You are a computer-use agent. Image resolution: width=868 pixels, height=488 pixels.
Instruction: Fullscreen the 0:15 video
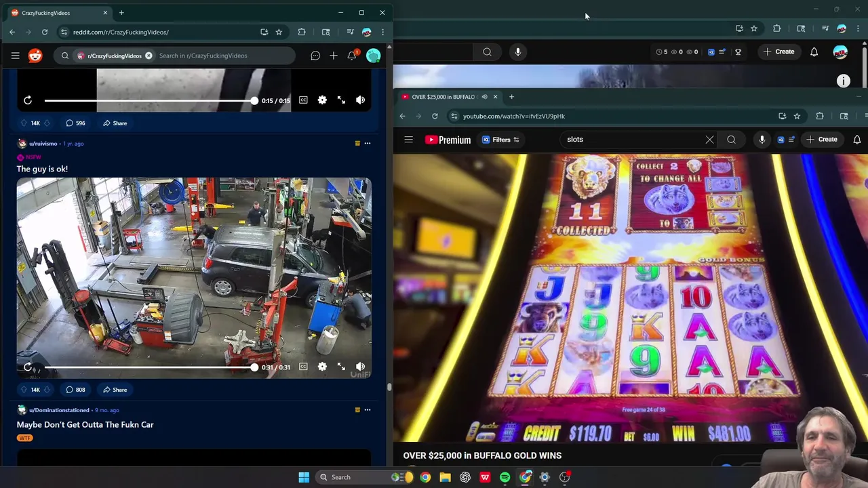[341, 100]
